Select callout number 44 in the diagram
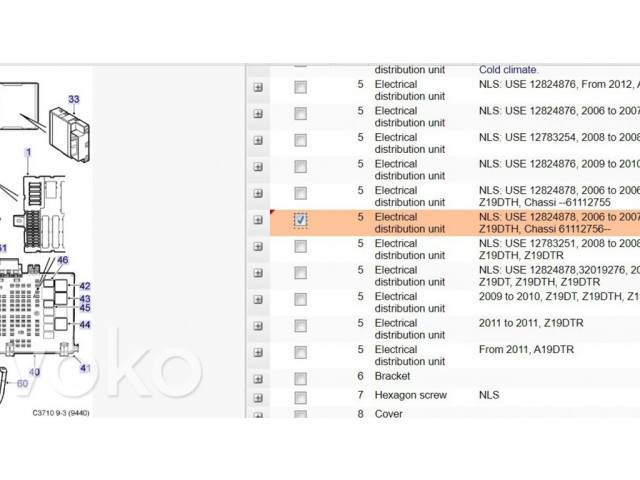 [x=84, y=325]
